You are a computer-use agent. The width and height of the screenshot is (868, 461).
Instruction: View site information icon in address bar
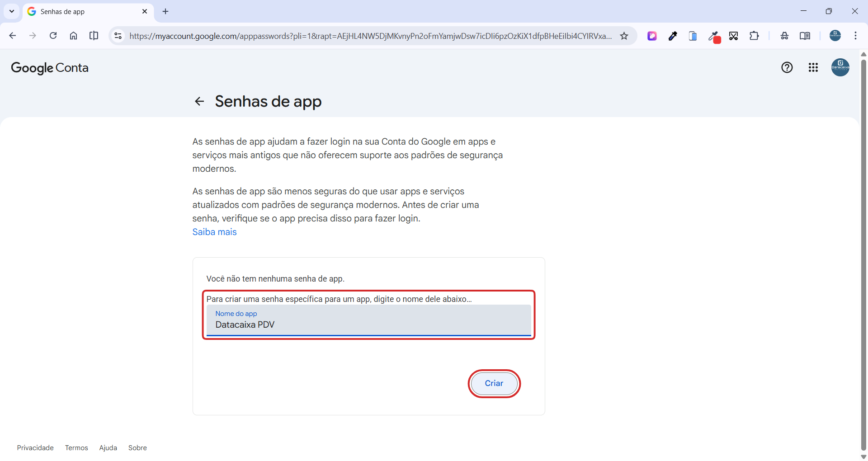pyautogui.click(x=118, y=36)
